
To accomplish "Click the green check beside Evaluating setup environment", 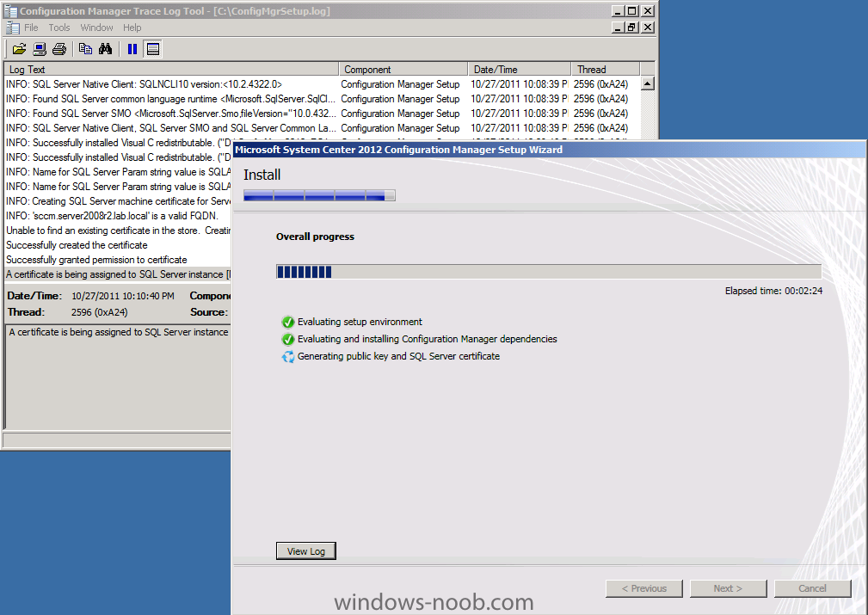I will (288, 323).
